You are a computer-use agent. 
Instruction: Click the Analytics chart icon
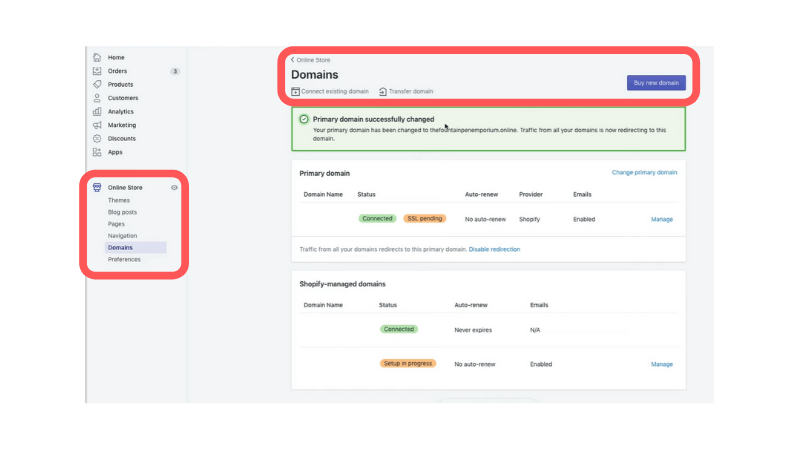(97, 112)
